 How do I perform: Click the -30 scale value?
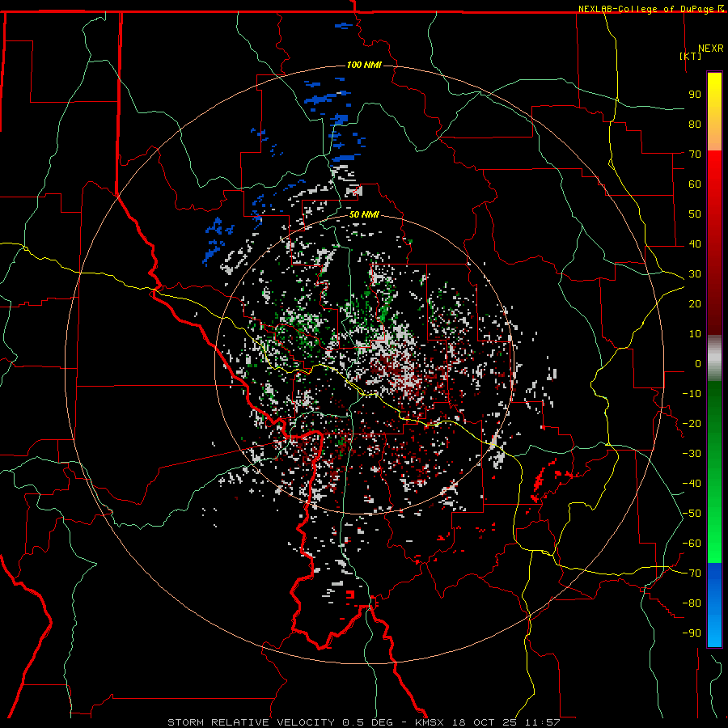[692, 454]
